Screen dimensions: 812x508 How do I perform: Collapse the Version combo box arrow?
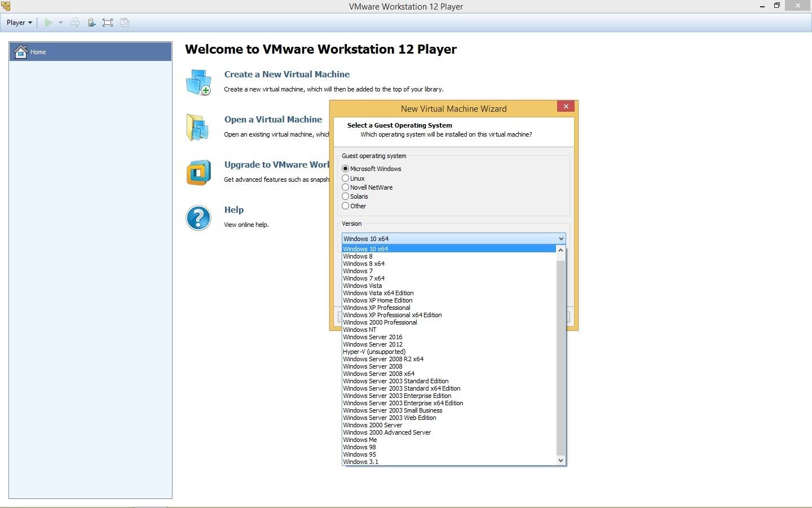point(561,239)
